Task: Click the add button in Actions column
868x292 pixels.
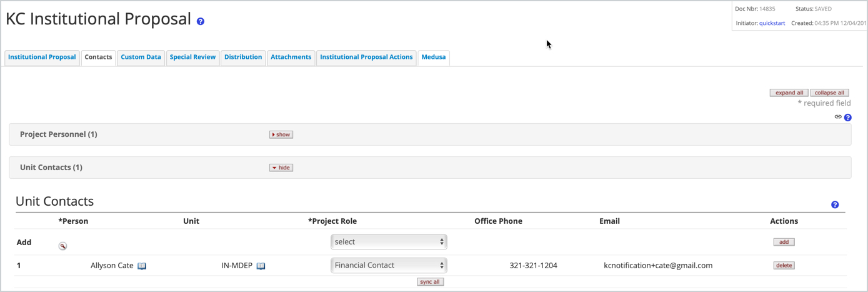Action: coord(784,242)
